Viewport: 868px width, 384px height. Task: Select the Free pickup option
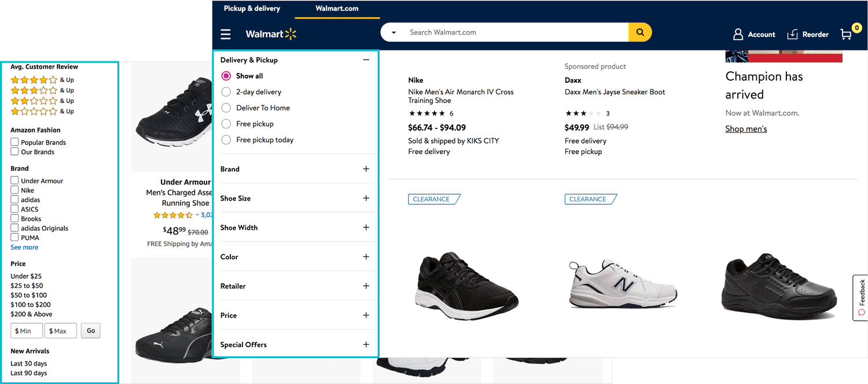[x=226, y=124]
